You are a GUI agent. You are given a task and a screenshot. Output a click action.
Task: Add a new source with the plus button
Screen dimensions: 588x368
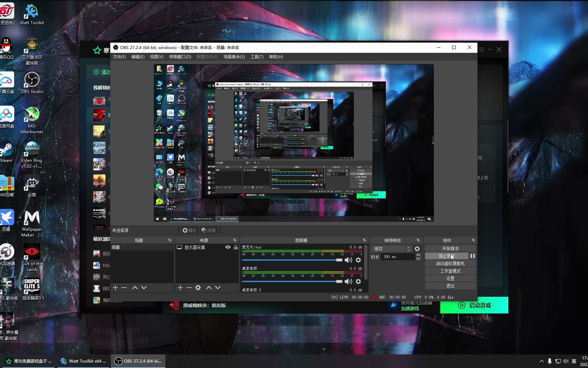point(180,288)
